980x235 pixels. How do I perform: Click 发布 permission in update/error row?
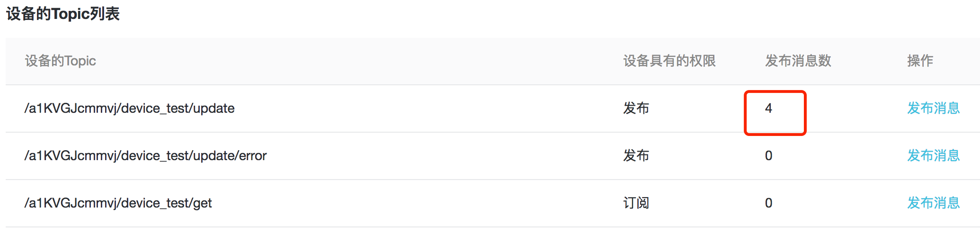point(636,156)
